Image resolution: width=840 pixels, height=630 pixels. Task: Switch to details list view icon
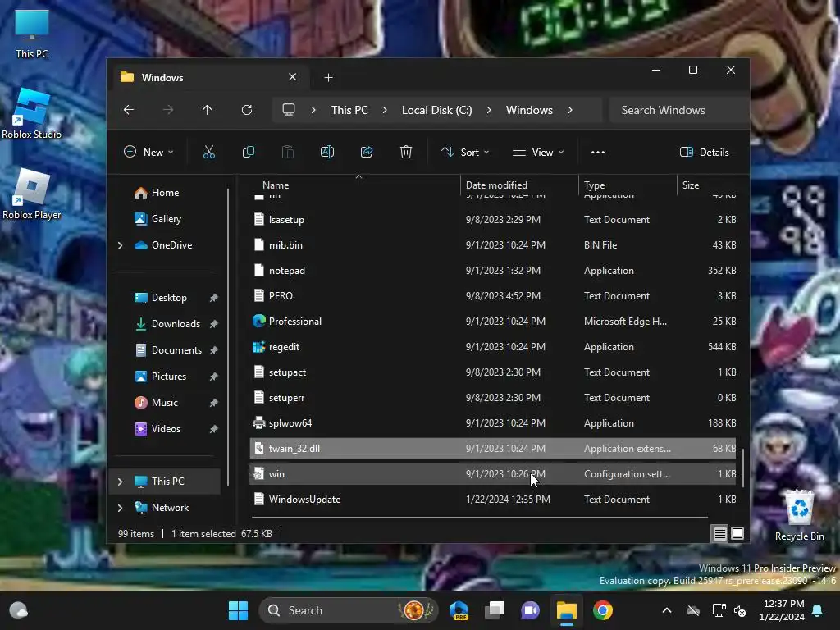[x=720, y=533]
